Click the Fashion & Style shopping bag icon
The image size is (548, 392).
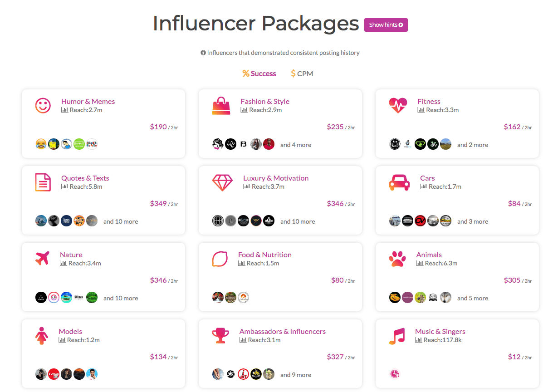[x=221, y=106]
